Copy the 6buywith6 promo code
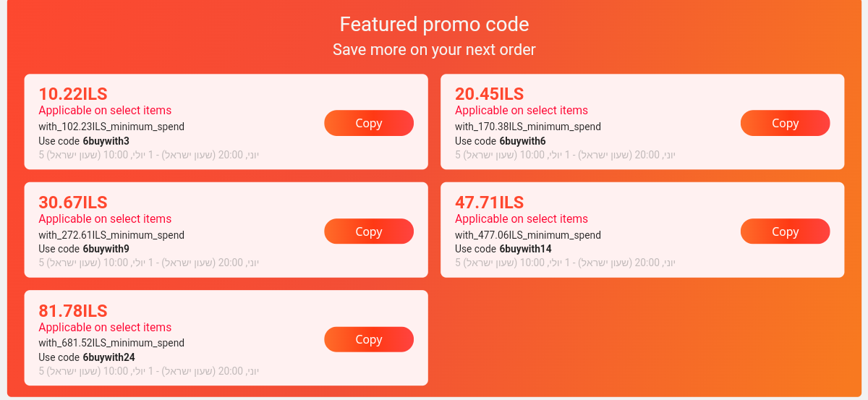 (x=785, y=123)
